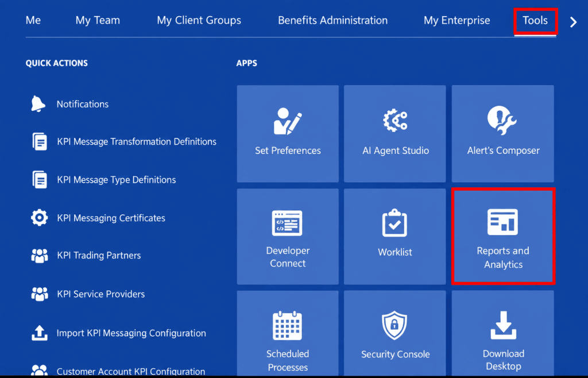This screenshot has width=588, height=378.
Task: Open the Notifications quick action link
Action: 83,104
